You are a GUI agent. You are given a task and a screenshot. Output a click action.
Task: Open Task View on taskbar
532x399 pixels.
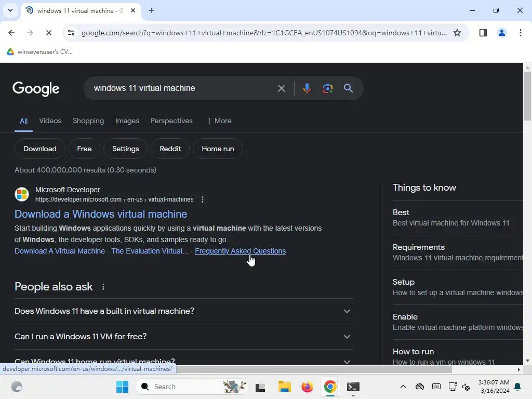(260, 387)
